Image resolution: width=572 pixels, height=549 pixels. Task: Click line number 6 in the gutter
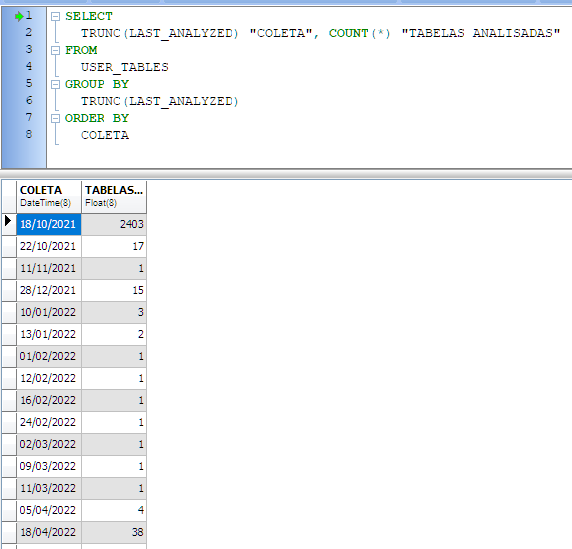[29, 100]
